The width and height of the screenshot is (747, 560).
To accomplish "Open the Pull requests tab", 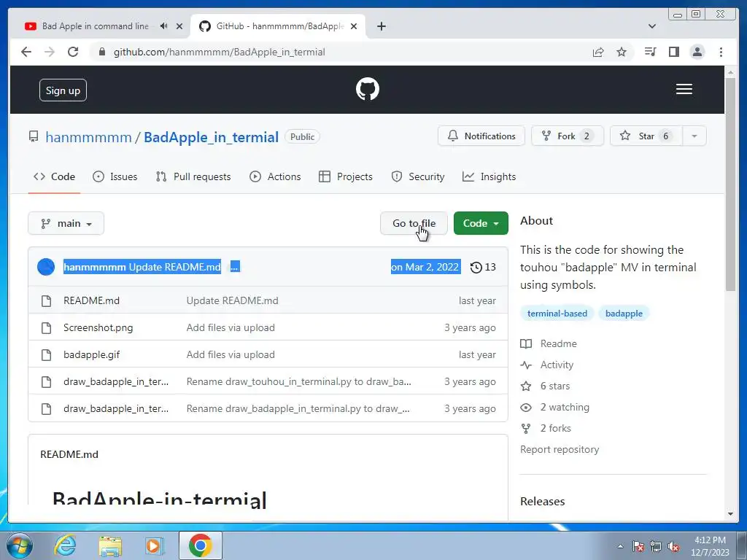I will 193,176.
